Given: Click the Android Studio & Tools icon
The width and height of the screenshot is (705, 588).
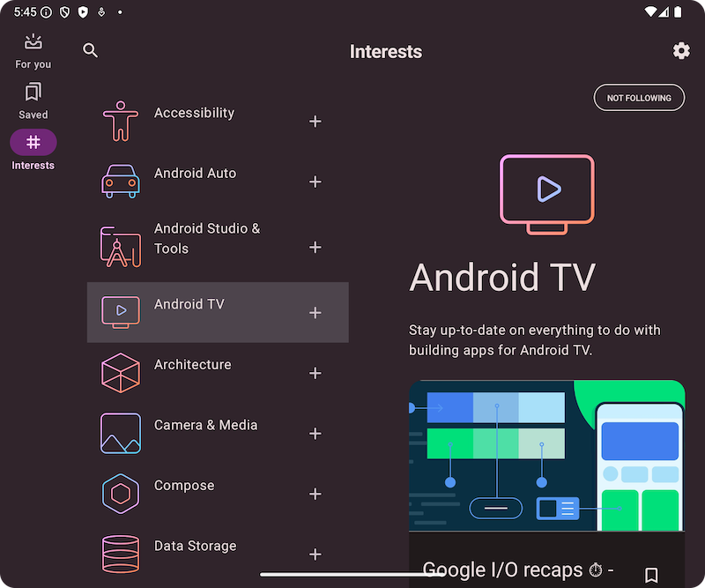Looking at the screenshot, I should coord(121,247).
